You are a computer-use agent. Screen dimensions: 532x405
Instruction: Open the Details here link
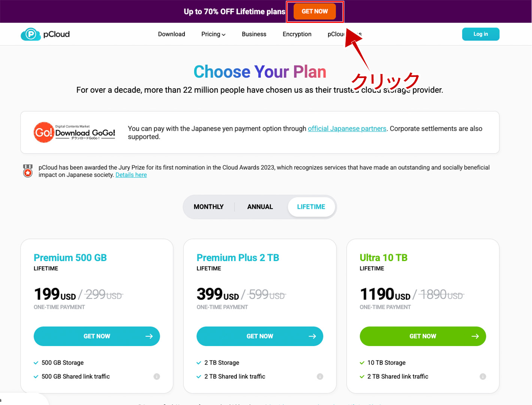pos(131,175)
